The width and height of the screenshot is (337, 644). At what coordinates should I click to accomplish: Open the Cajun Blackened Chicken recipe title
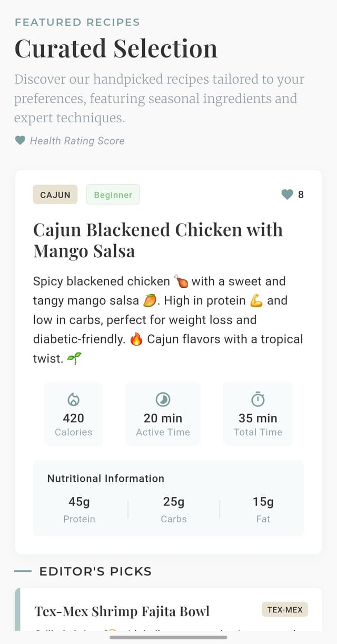click(x=158, y=240)
